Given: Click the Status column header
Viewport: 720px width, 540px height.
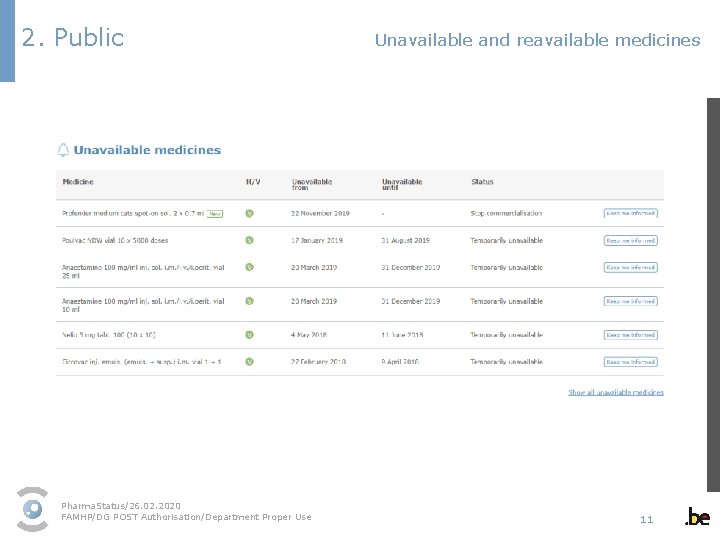Looking at the screenshot, I should tap(482, 182).
